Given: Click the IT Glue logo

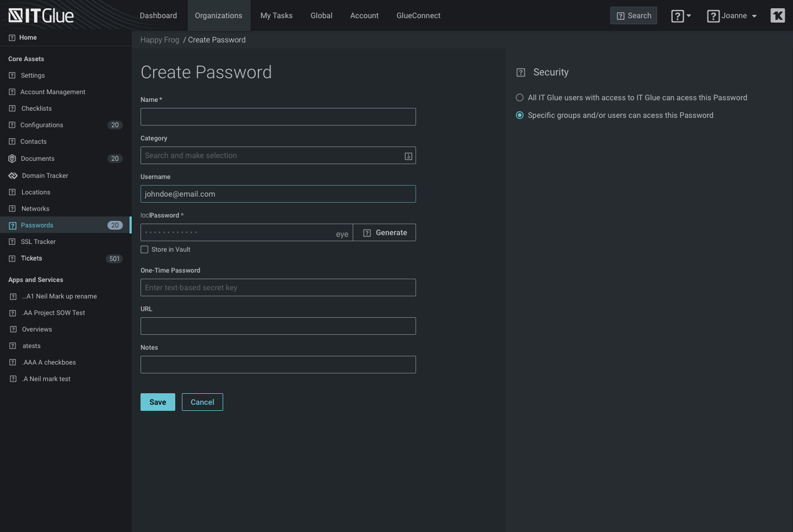Looking at the screenshot, I should point(41,15).
